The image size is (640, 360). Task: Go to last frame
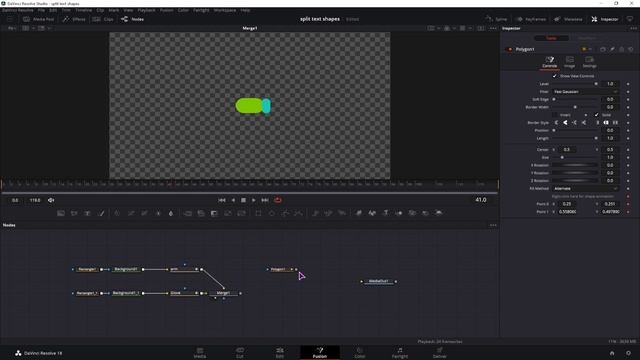tap(264, 200)
